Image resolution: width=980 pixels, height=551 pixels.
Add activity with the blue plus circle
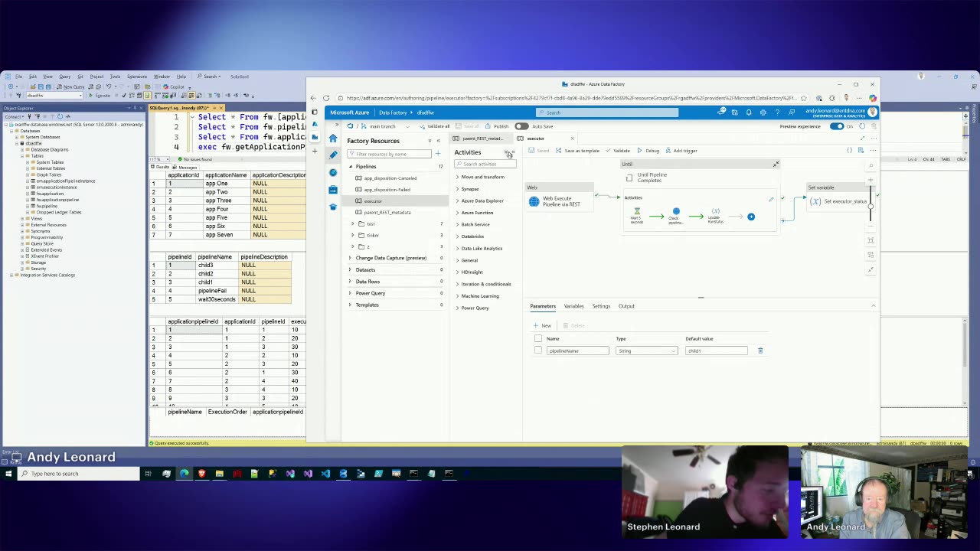coord(751,217)
